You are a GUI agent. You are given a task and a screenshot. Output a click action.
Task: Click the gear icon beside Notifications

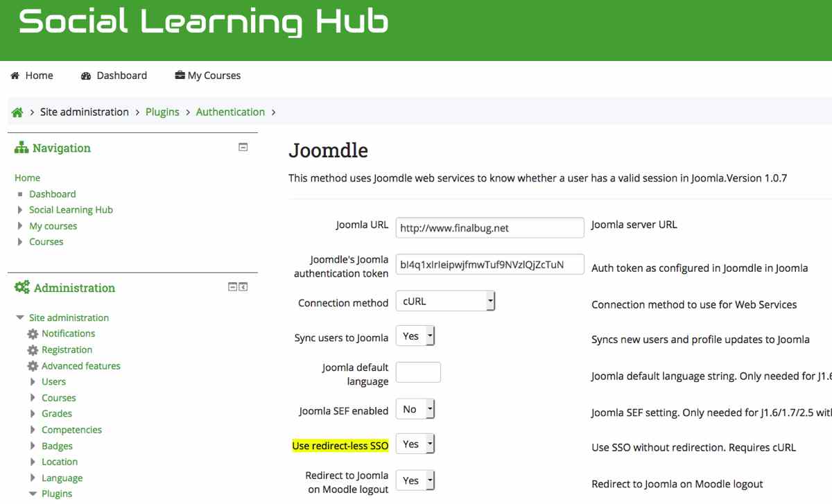tap(33, 334)
